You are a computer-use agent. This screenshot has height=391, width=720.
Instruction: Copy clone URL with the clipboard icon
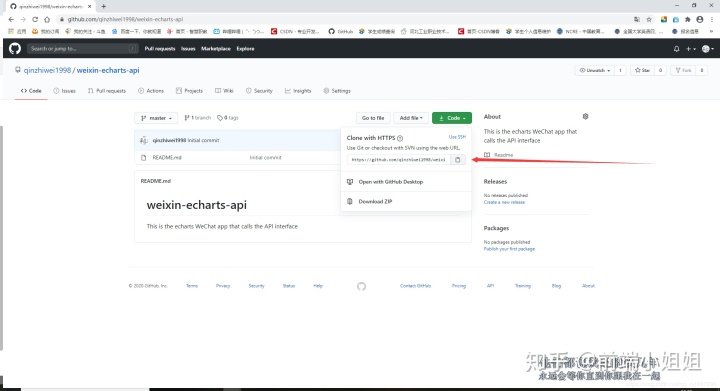pyautogui.click(x=458, y=160)
